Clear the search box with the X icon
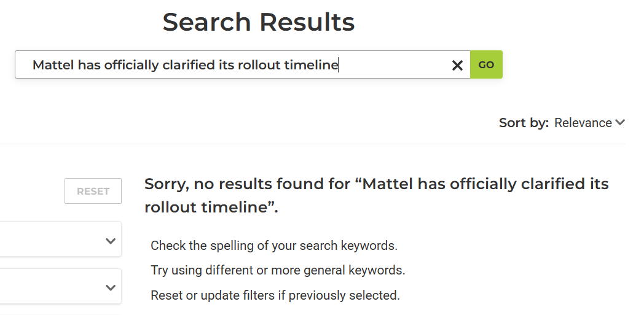This screenshot has height=315, width=644. [457, 65]
